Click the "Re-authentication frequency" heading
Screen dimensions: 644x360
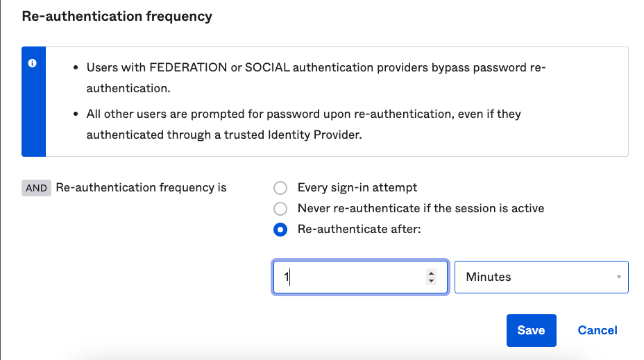click(x=117, y=16)
